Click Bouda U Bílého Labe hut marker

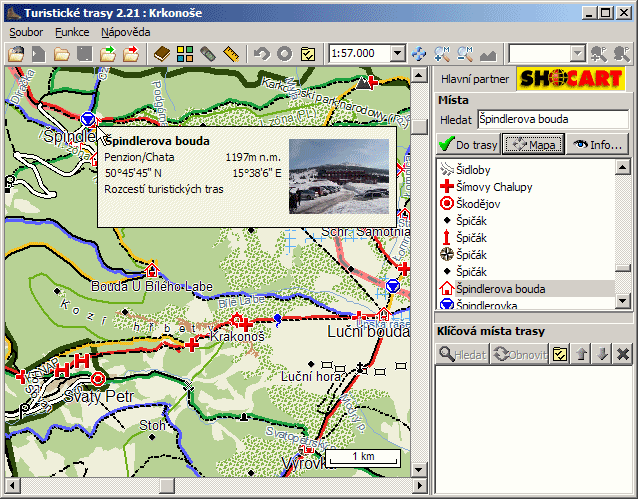pyautogui.click(x=152, y=269)
